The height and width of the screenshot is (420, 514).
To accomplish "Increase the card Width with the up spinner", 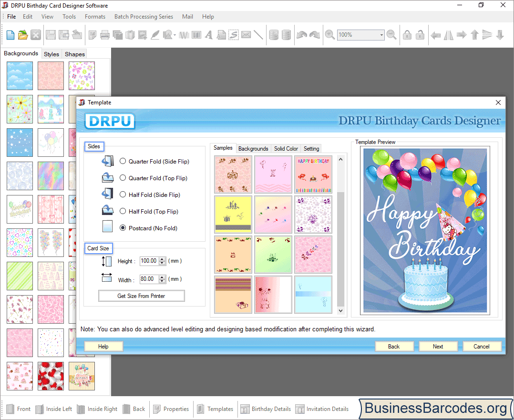I will coord(162,277).
